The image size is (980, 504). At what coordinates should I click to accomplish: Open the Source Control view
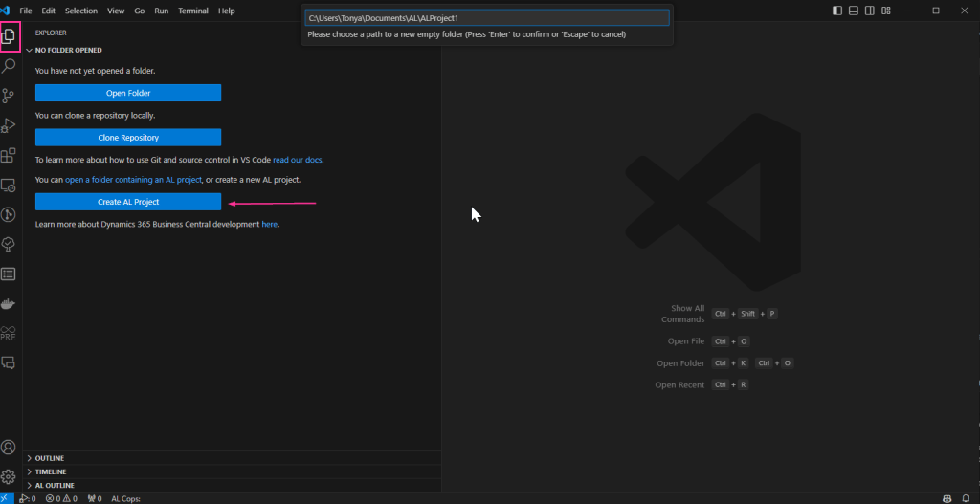(x=10, y=96)
